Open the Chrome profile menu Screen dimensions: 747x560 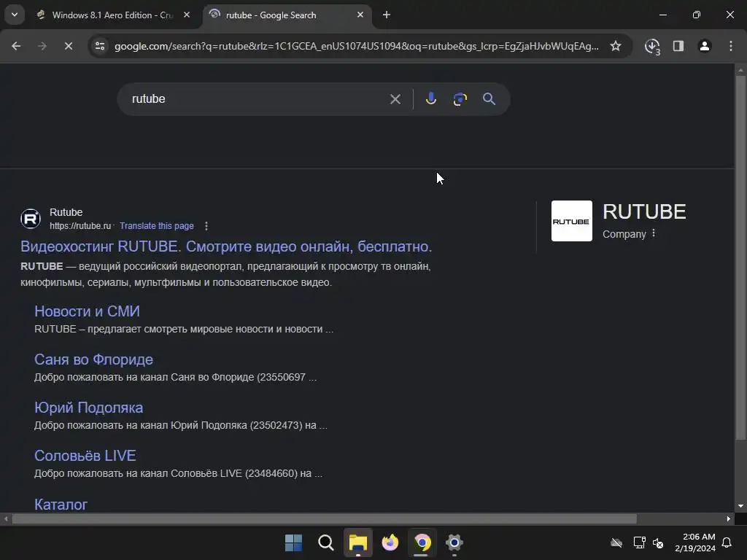pos(705,46)
